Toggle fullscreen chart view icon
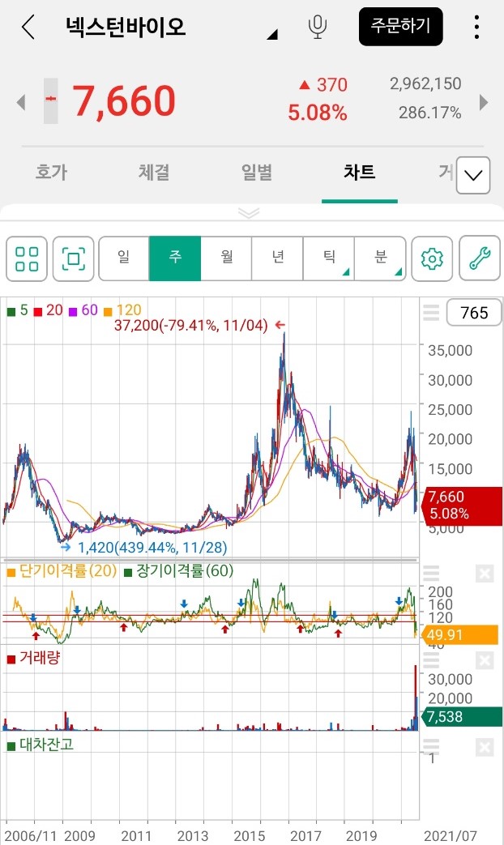The height and width of the screenshot is (845, 504). coord(73,258)
